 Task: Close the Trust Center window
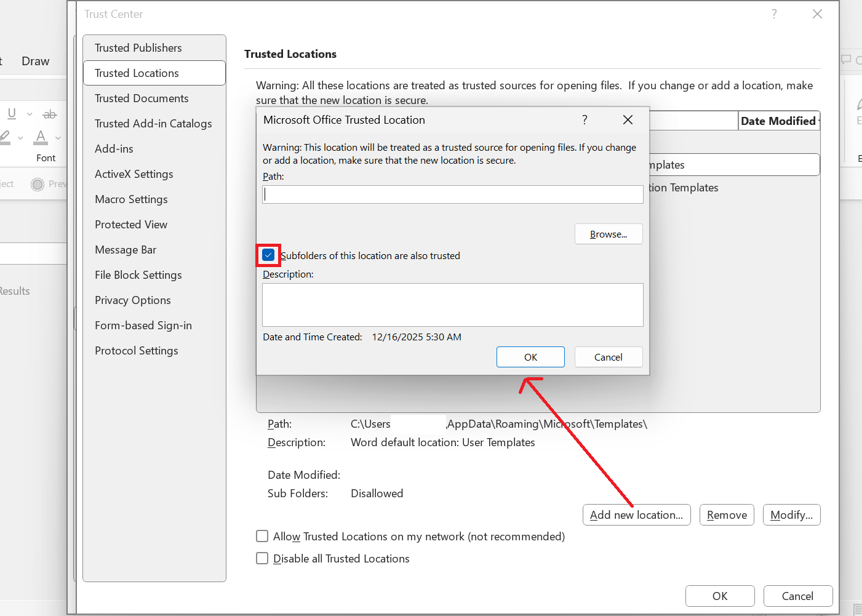817,14
